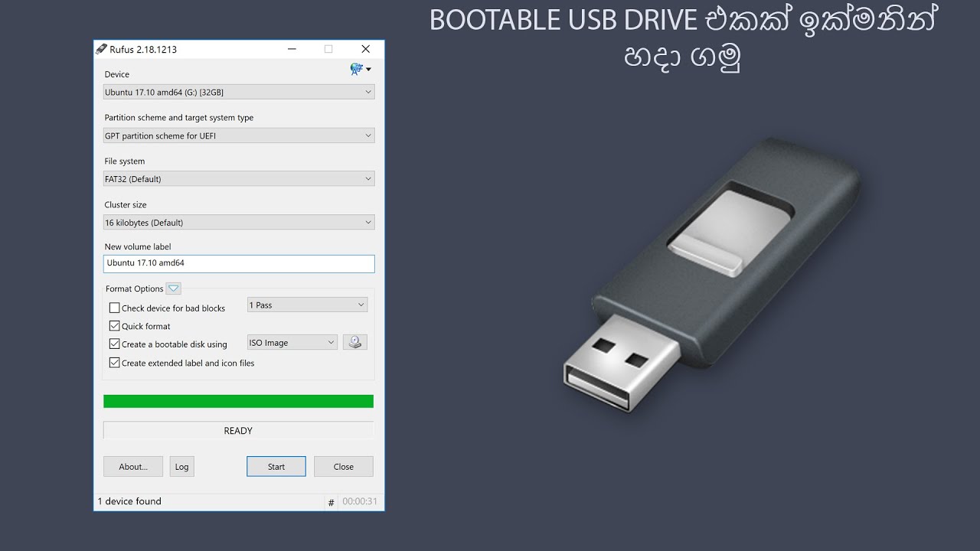980x551 pixels.
Task: Click the 00:00:31 elapsed timer
Action: 360,502
